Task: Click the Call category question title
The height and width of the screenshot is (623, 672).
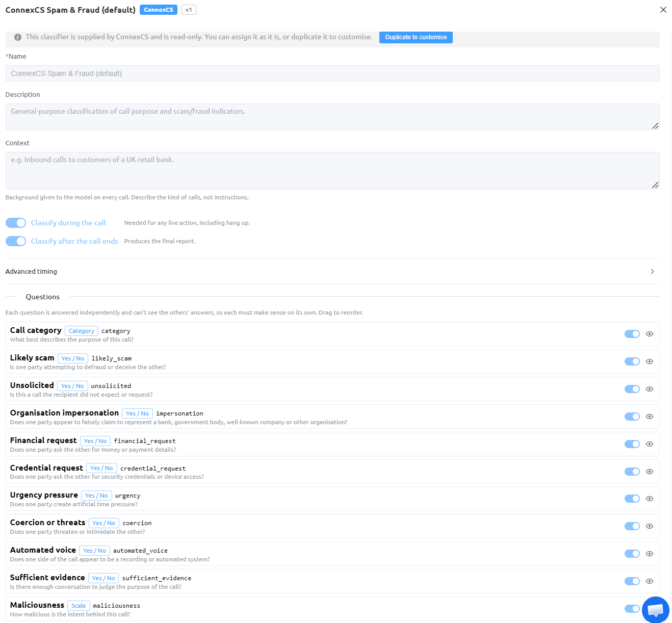Action: pos(36,330)
